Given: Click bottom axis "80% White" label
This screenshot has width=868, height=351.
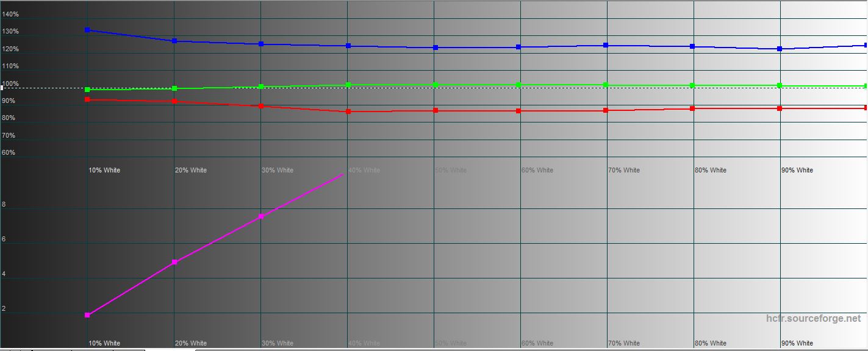Looking at the screenshot, I should (711, 343).
